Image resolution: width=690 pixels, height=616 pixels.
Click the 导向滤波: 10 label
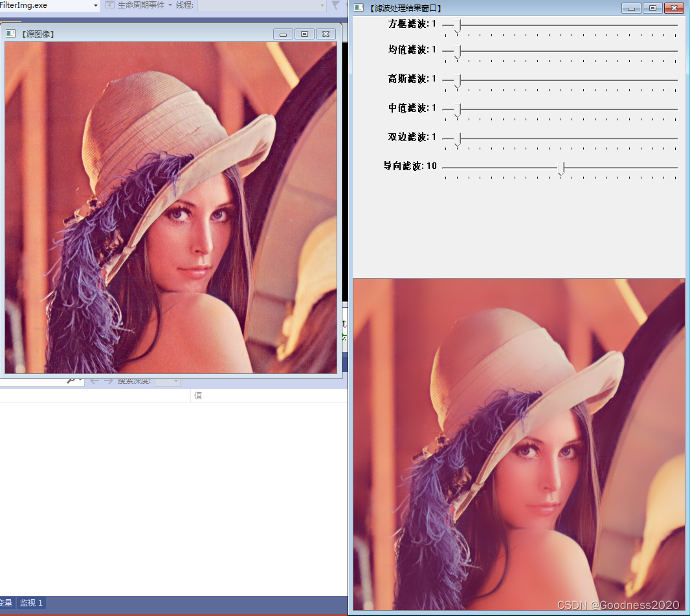tap(410, 166)
